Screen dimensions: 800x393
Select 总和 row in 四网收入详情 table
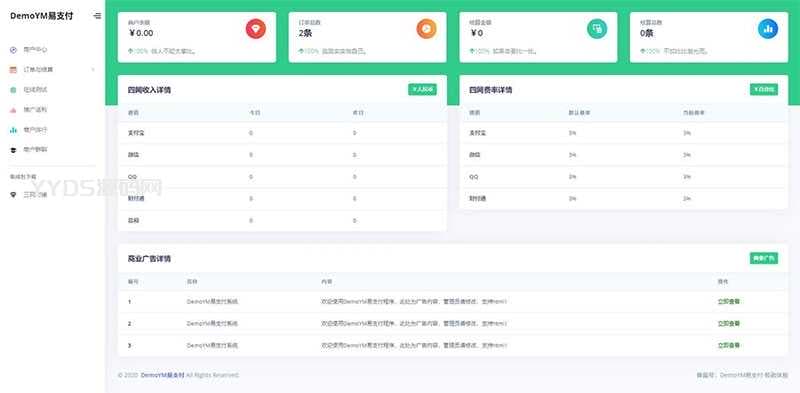(x=282, y=220)
